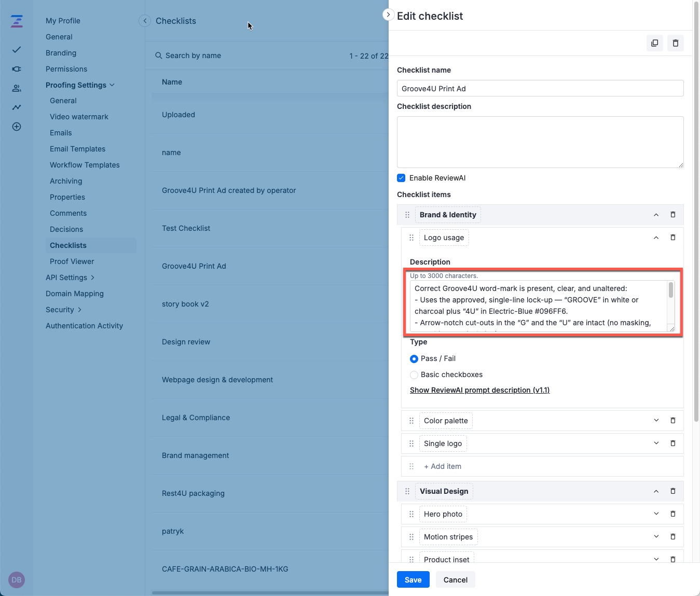Delete the Logo usage item

coord(672,237)
